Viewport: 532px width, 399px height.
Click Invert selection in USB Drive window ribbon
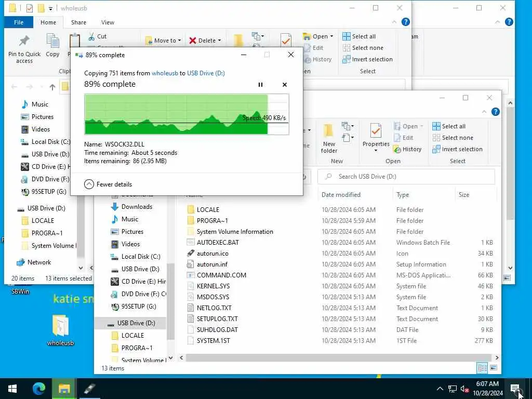457,149
